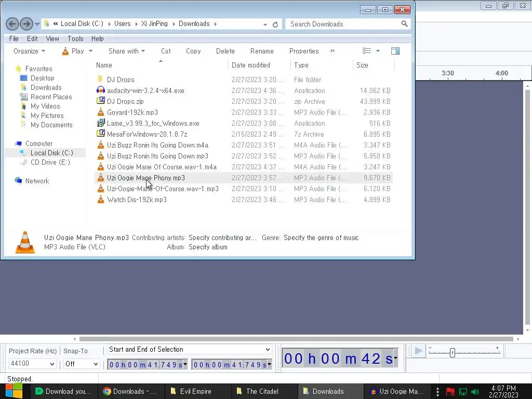532x399 pixels.
Task: Switch to Chrome Downloads taskbar item
Action: pos(131,391)
